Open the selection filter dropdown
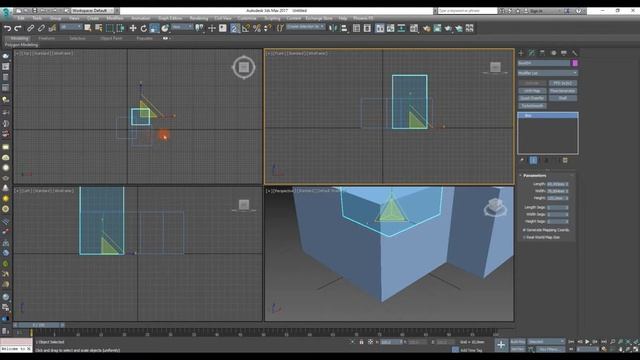 (x=71, y=27)
